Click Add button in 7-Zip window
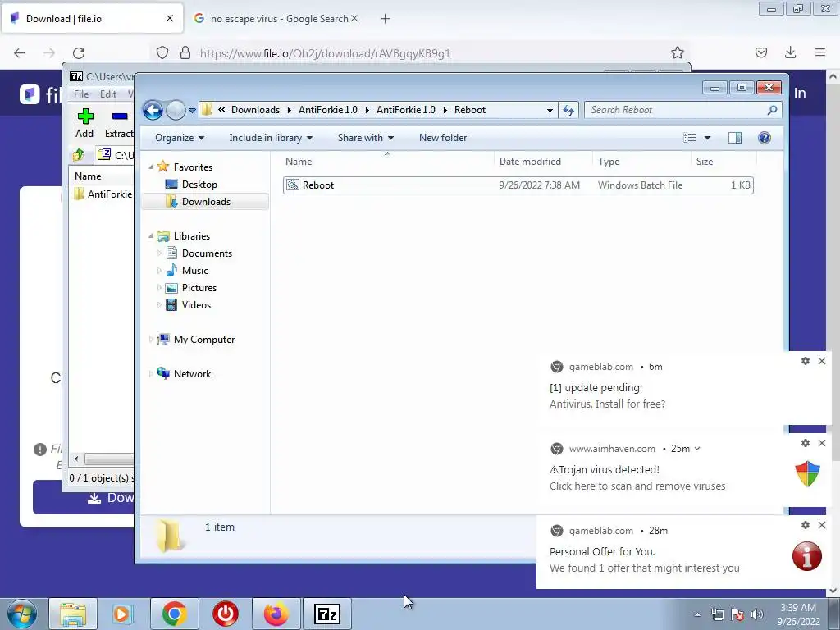Viewport: 840px width, 630px height. pyautogui.click(x=84, y=123)
